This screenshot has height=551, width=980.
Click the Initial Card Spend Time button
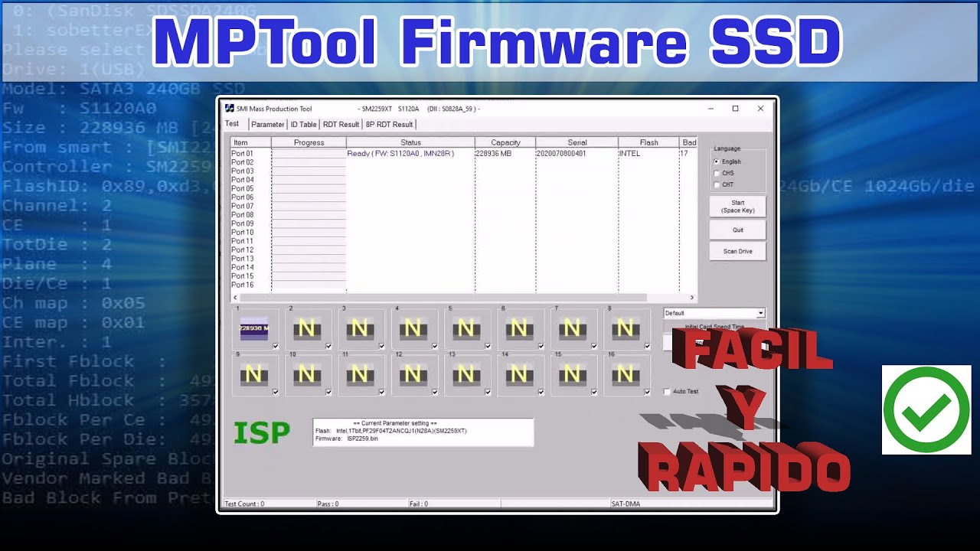[x=714, y=327]
